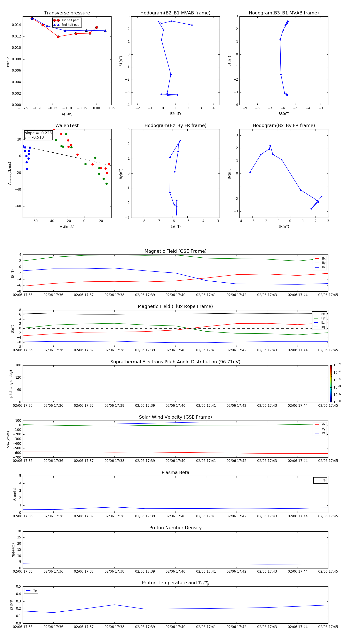351x644 pixels.
Task: Click the '1st half path' legend entry
Action: [x=66, y=20]
